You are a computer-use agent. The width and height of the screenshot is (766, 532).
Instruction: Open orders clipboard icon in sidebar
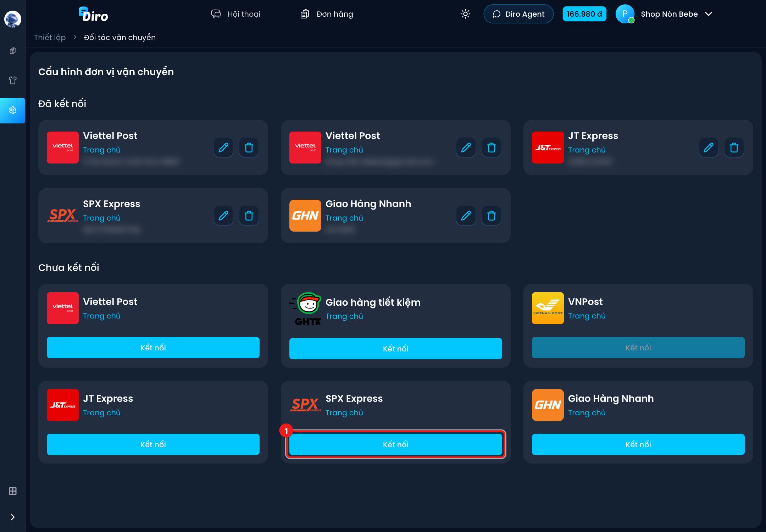click(x=12, y=51)
